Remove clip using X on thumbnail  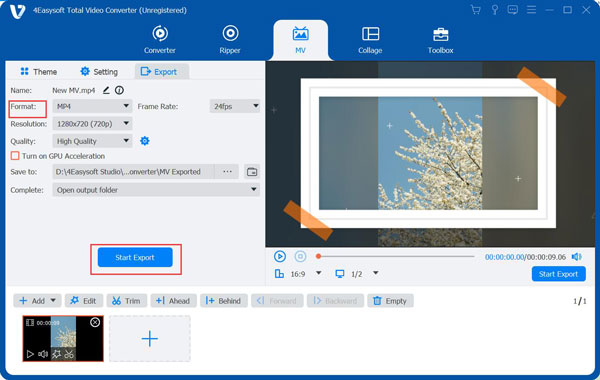(x=95, y=323)
